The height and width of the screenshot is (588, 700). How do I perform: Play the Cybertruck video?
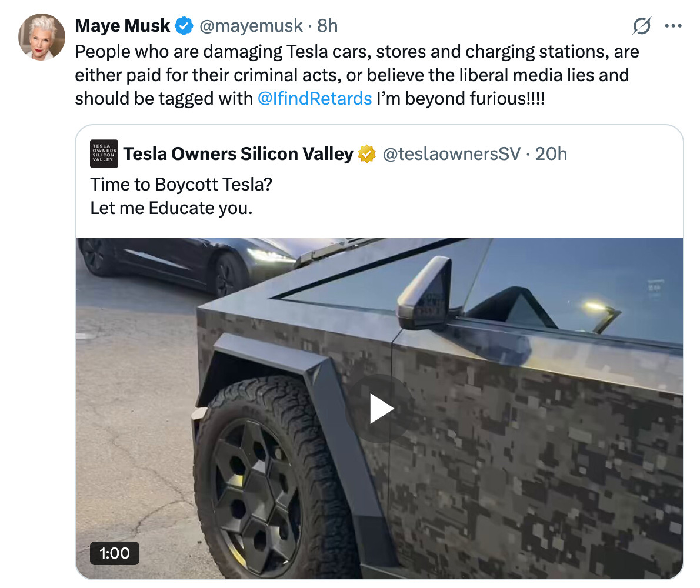(x=379, y=408)
